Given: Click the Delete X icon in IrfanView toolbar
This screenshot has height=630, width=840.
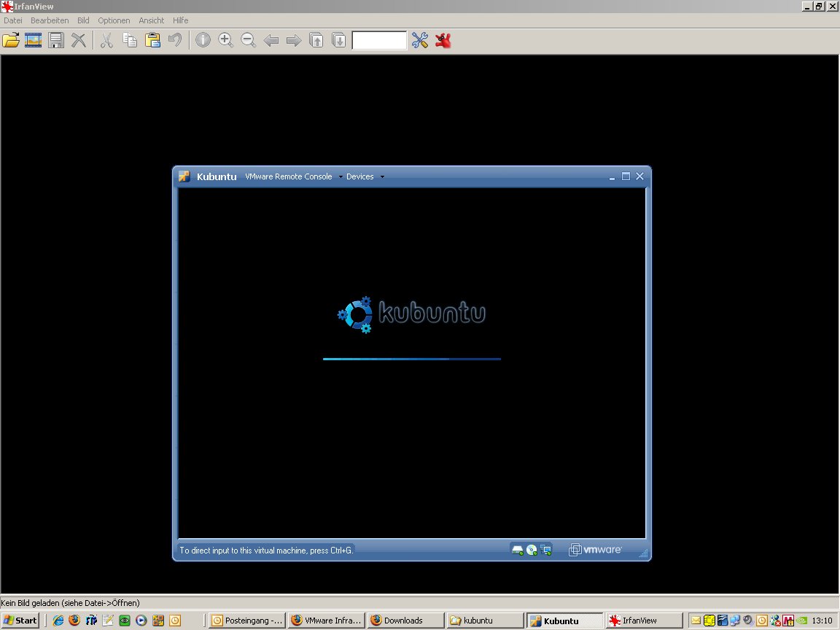Looking at the screenshot, I should tap(79, 40).
